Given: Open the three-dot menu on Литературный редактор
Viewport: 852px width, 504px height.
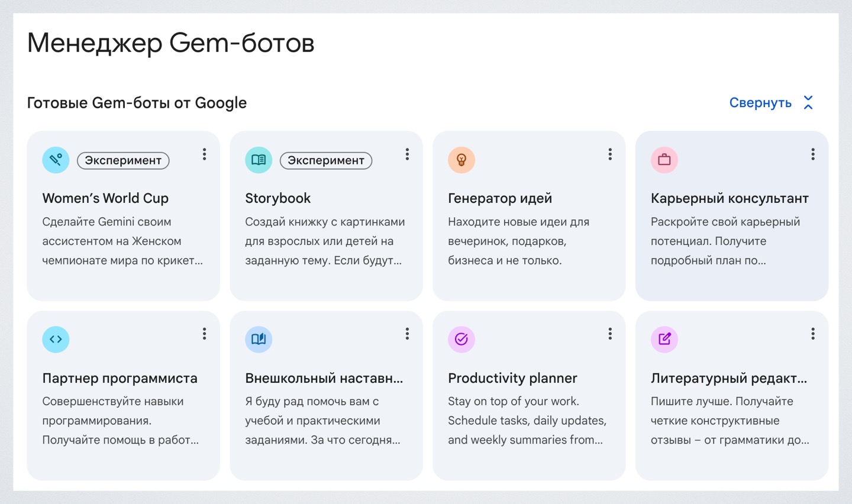Looking at the screenshot, I should (x=813, y=334).
